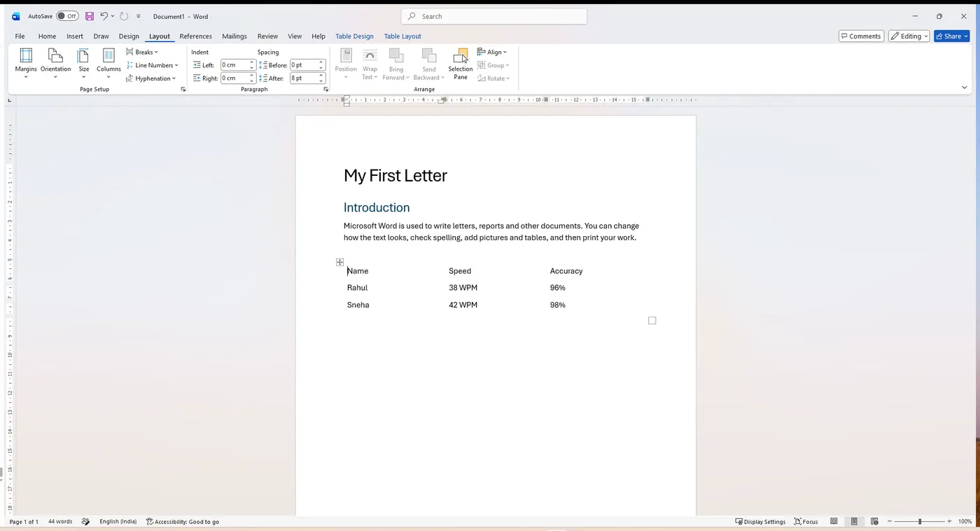Click the English (India) language indicator
The height and width of the screenshot is (531, 980).
coord(118,521)
